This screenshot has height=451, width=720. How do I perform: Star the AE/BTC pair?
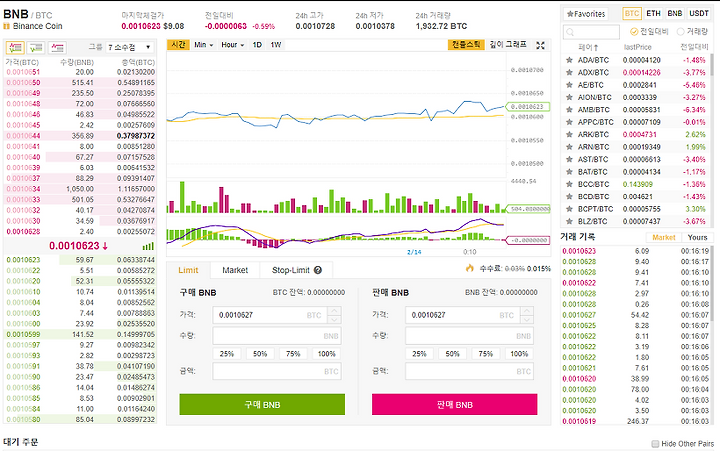[569, 85]
